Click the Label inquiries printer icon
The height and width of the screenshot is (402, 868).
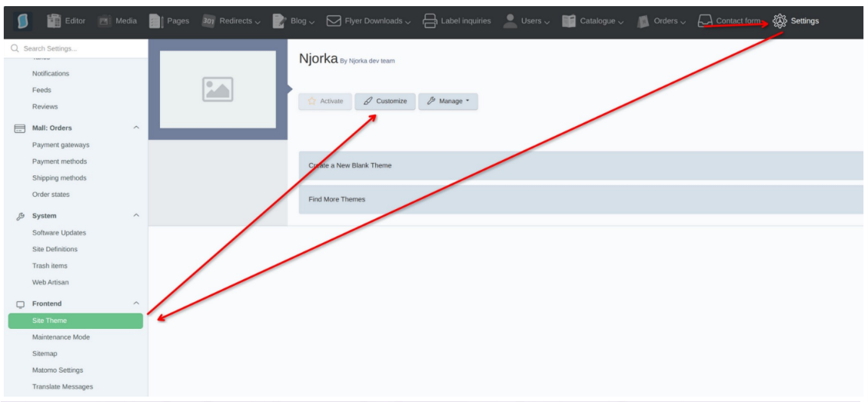[x=430, y=21]
